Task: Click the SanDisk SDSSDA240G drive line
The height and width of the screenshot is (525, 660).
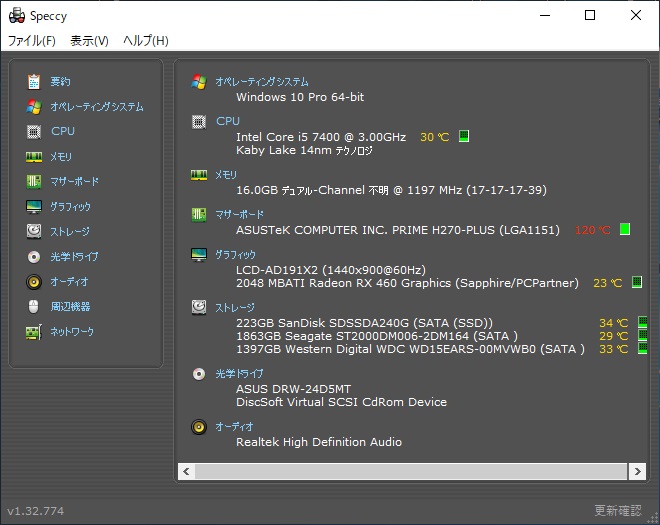Action: [x=365, y=323]
